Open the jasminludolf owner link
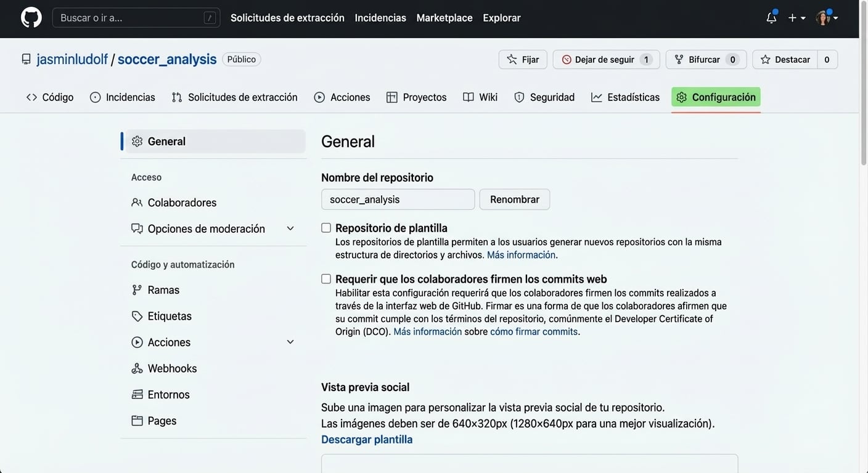 coord(72,59)
